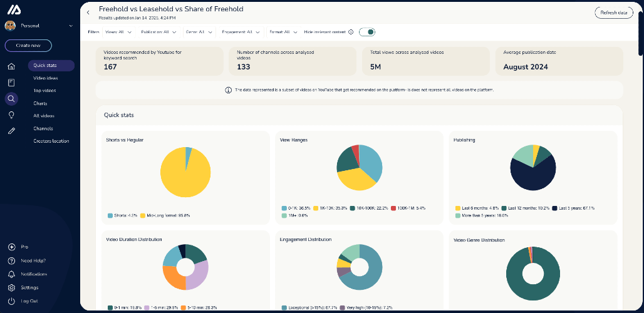Click the Refresh data button

point(613,13)
